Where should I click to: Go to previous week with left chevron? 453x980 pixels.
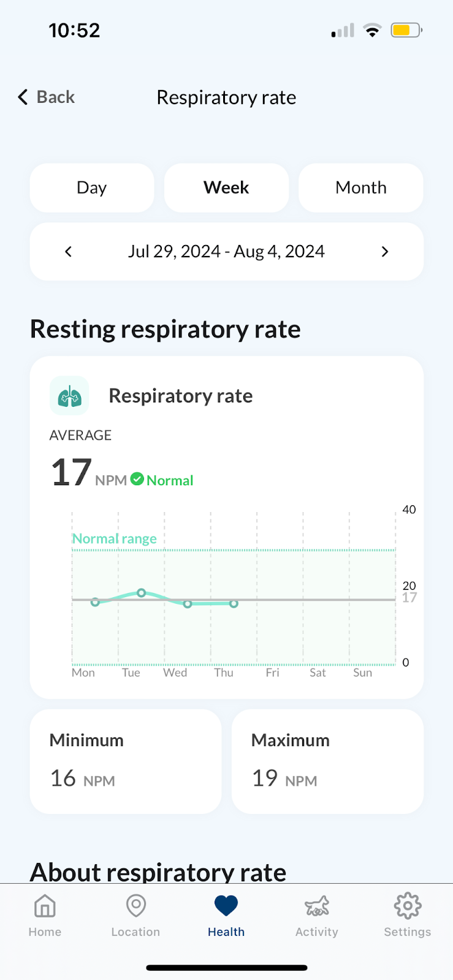click(68, 252)
